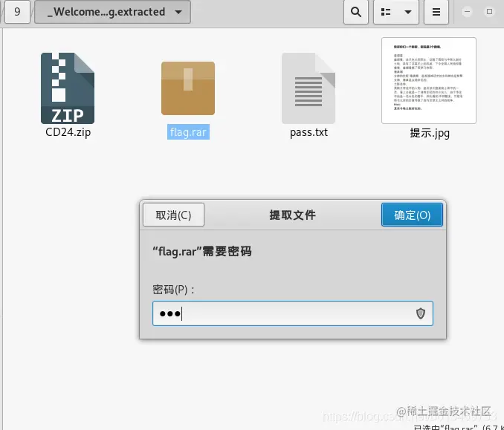
Task: Select the pass.txt text file icon
Action: 308,88
